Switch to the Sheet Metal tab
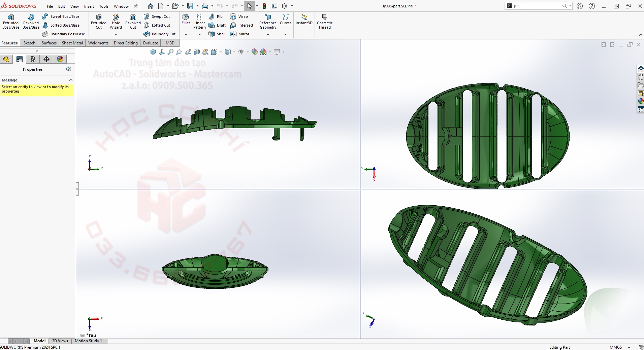 (x=72, y=43)
